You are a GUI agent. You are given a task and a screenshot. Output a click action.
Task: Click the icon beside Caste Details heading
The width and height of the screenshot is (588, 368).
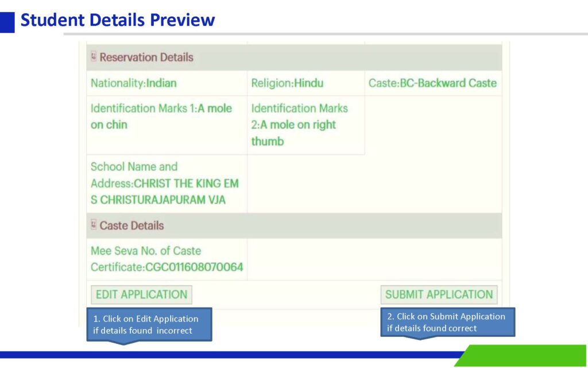tap(94, 225)
